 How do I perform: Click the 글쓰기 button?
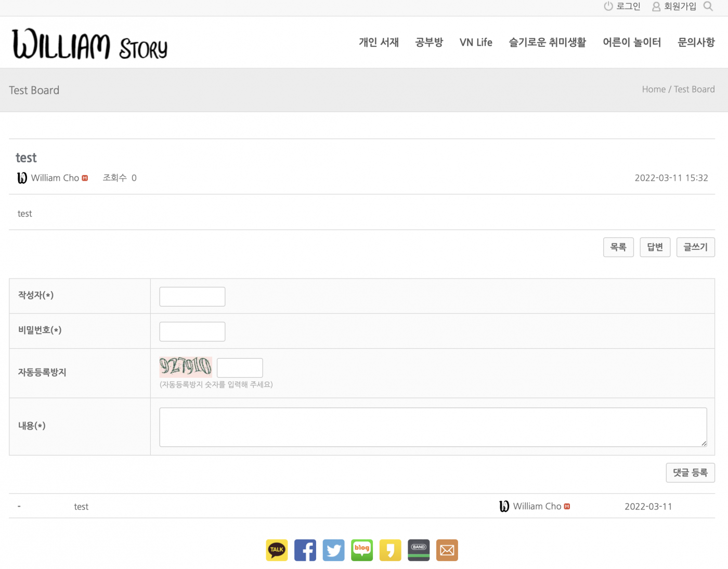(x=696, y=247)
